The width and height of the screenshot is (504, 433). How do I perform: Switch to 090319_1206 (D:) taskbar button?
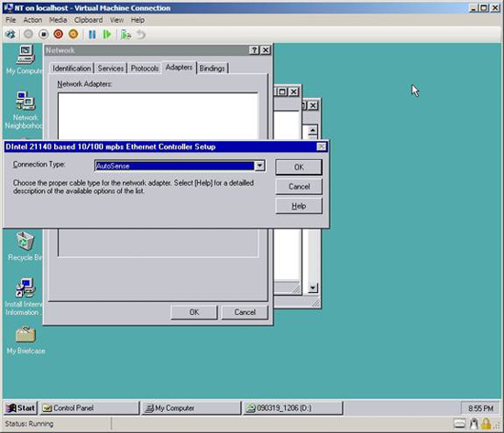tap(293, 408)
